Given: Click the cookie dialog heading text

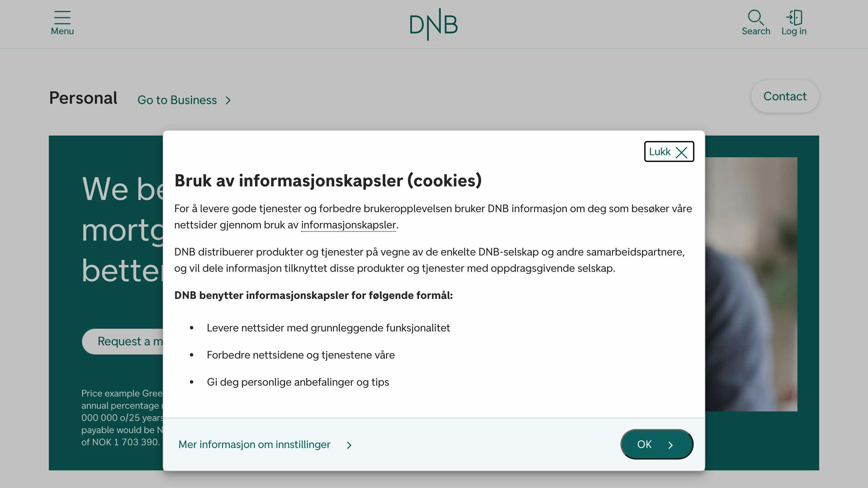Looking at the screenshot, I should tap(328, 180).
